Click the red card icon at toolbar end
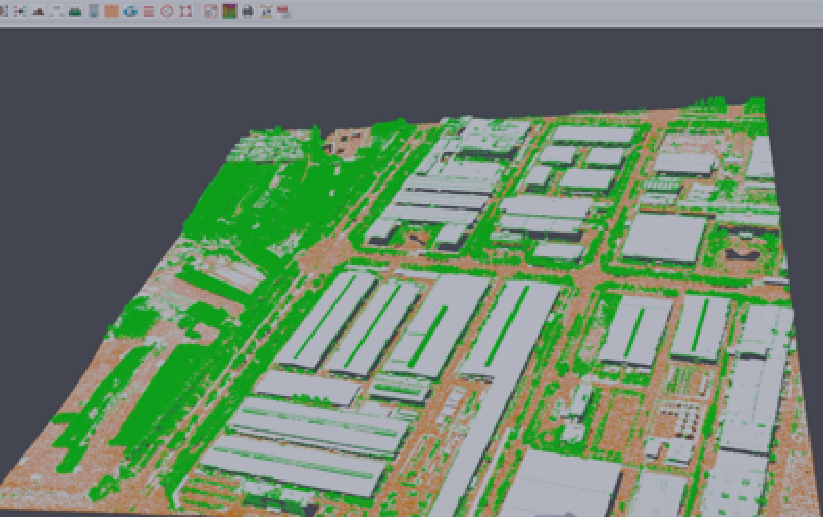824x517 pixels. click(284, 12)
